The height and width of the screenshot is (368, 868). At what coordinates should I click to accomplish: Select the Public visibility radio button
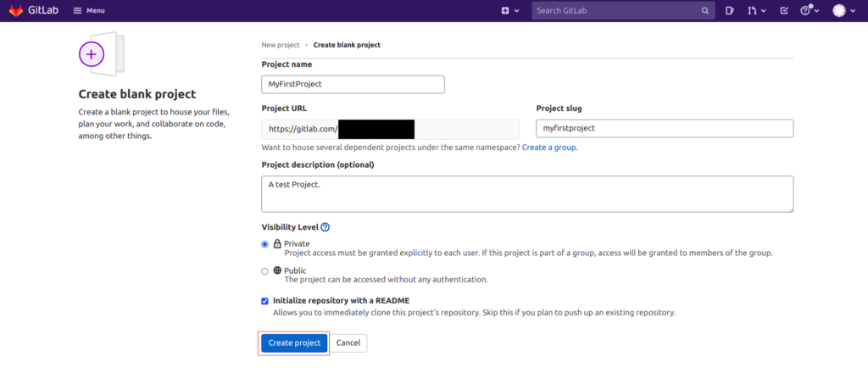coord(264,271)
